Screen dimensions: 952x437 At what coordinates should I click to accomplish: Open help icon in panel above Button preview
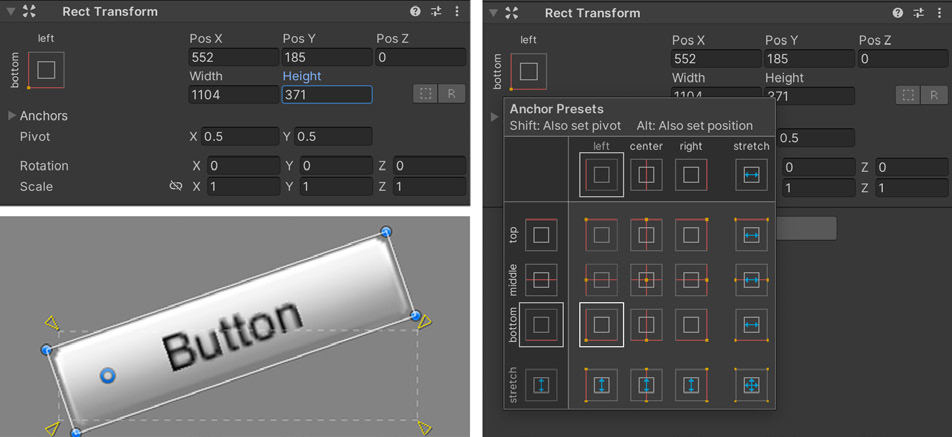pos(415,11)
